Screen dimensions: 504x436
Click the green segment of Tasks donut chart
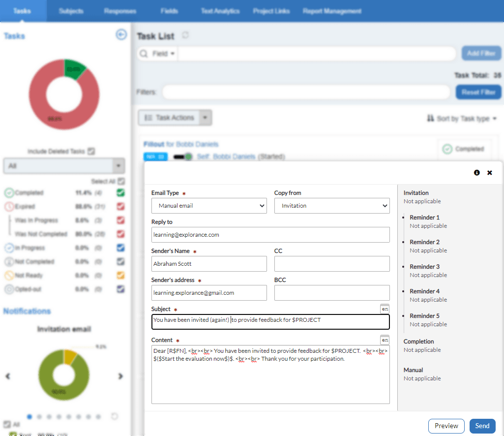tap(74, 68)
